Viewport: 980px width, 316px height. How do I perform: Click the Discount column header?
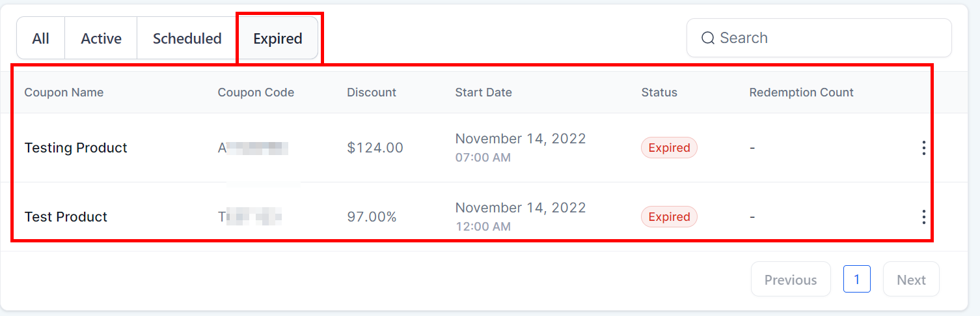[372, 93]
